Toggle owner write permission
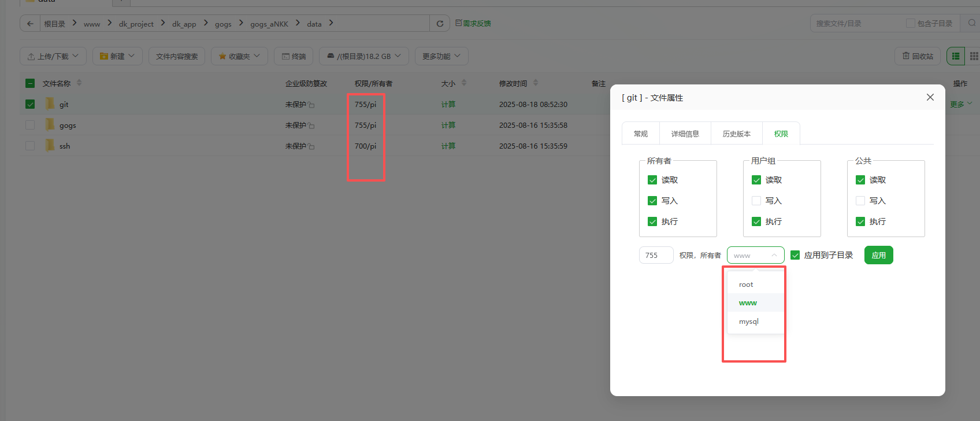 [652, 201]
